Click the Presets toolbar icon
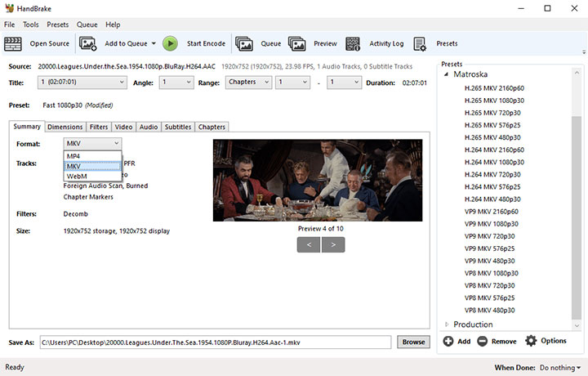This screenshot has width=588, height=376. coord(420,44)
